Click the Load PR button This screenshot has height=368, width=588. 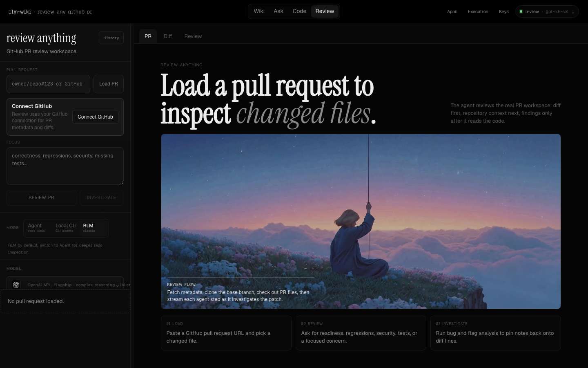click(x=109, y=84)
